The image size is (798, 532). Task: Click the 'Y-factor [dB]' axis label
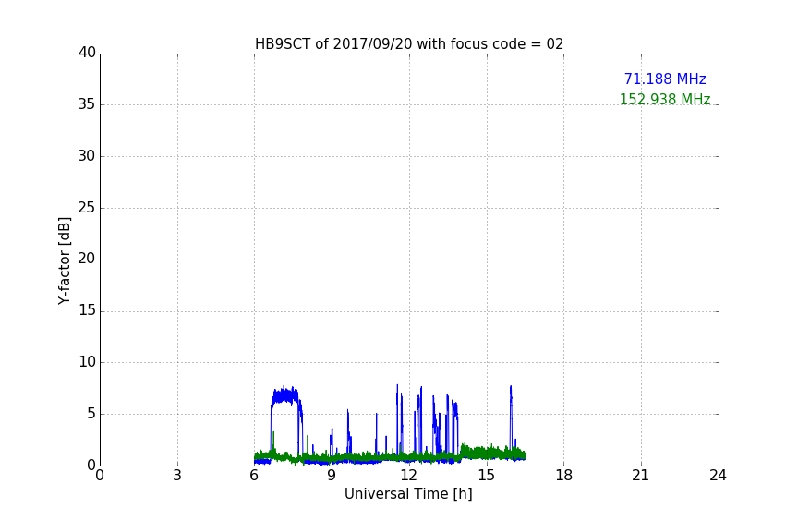click(x=64, y=260)
